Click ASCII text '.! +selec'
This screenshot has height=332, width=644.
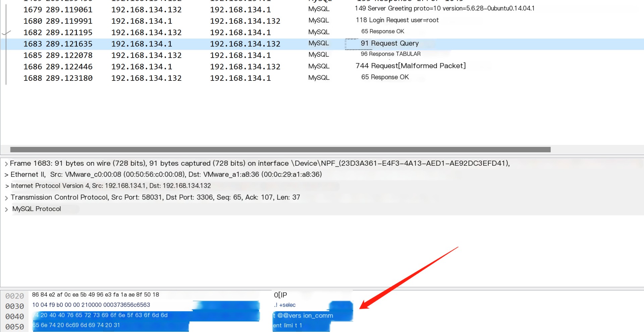pyautogui.click(x=285, y=305)
